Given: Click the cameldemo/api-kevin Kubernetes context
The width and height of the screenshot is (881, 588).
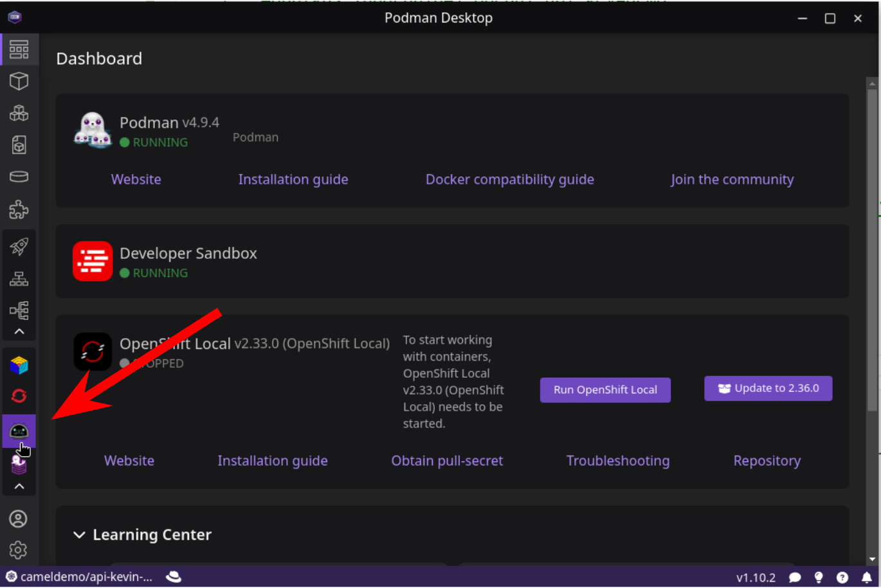Looking at the screenshot, I should (79, 576).
